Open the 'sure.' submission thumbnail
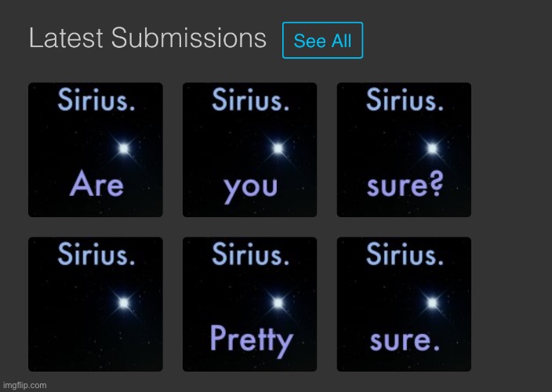Screen dimensions: 552x392 [404, 304]
